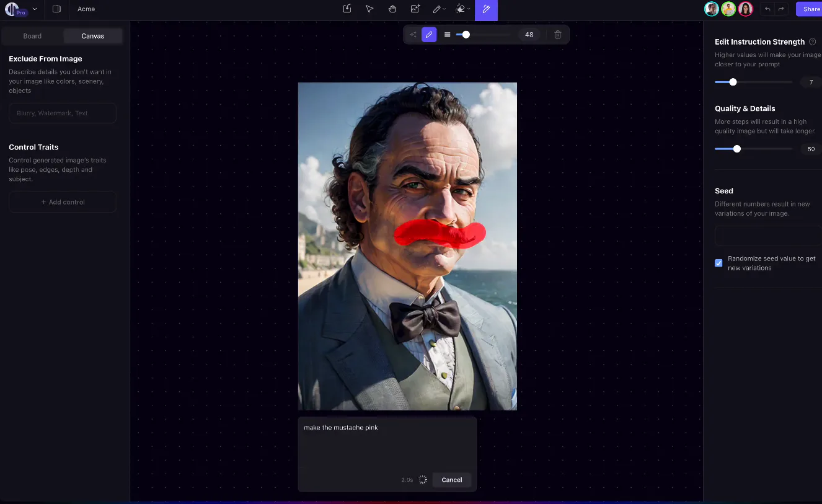Redo the last action
Viewport: 822px width, 504px height.
click(781, 9)
